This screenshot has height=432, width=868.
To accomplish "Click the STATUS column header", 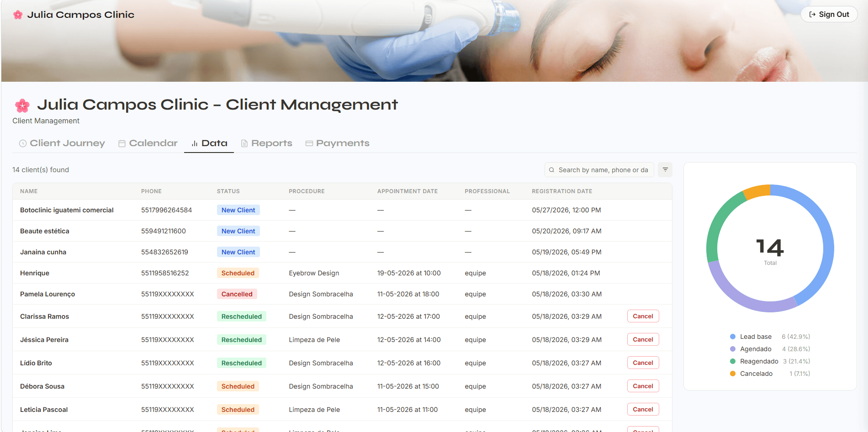I will pyautogui.click(x=228, y=191).
